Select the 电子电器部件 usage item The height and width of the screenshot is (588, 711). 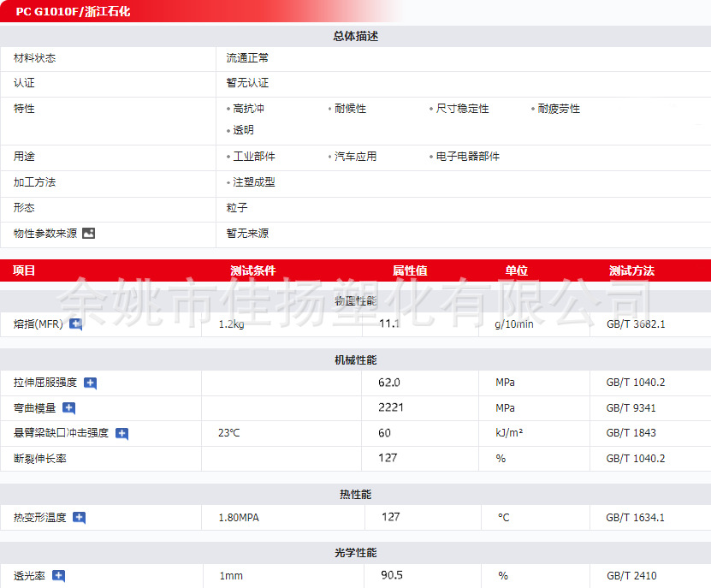[x=467, y=157]
